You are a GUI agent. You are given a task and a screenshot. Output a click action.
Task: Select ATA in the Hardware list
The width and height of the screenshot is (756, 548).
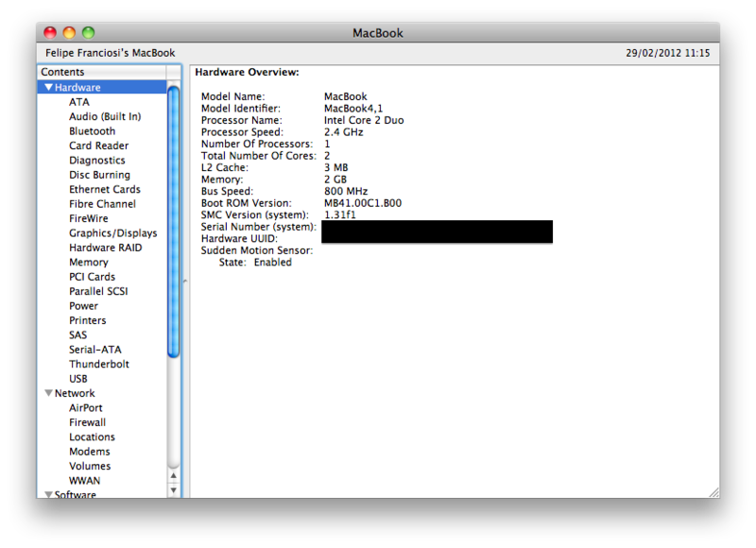pyautogui.click(x=79, y=102)
